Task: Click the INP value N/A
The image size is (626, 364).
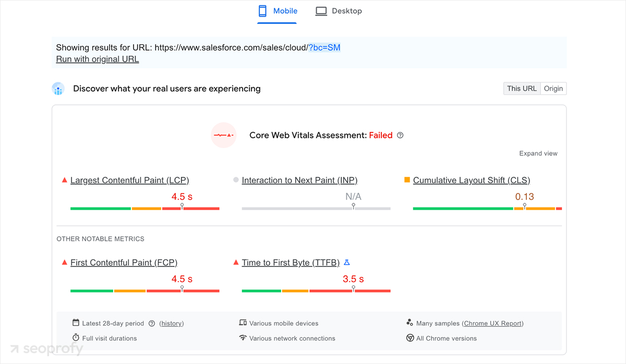Action: pyautogui.click(x=353, y=197)
